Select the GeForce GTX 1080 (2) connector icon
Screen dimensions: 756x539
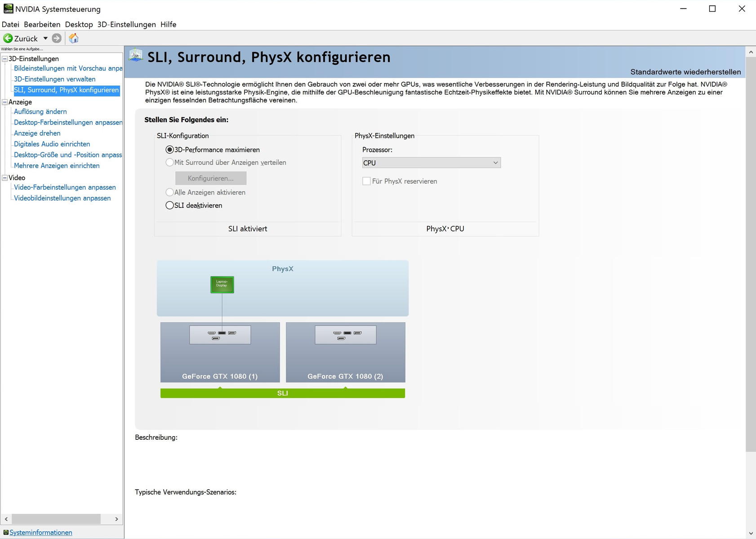click(346, 335)
